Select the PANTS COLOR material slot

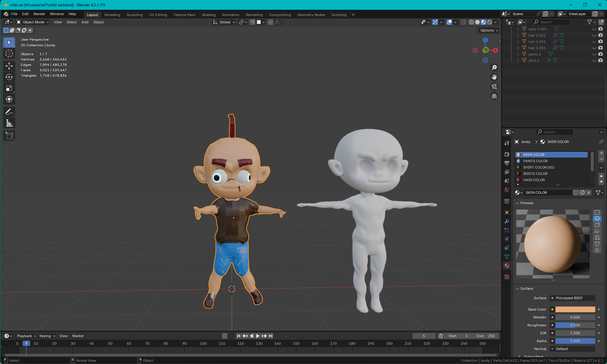coord(535,161)
